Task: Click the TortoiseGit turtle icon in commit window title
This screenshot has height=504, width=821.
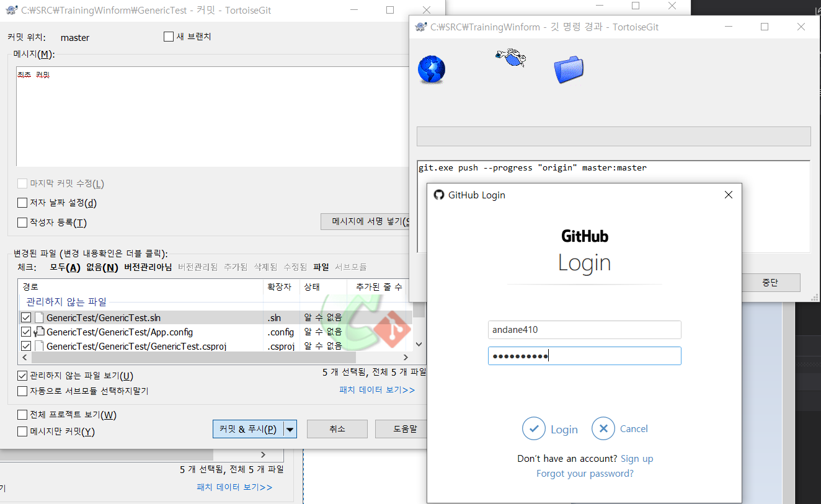Action: click(11, 10)
